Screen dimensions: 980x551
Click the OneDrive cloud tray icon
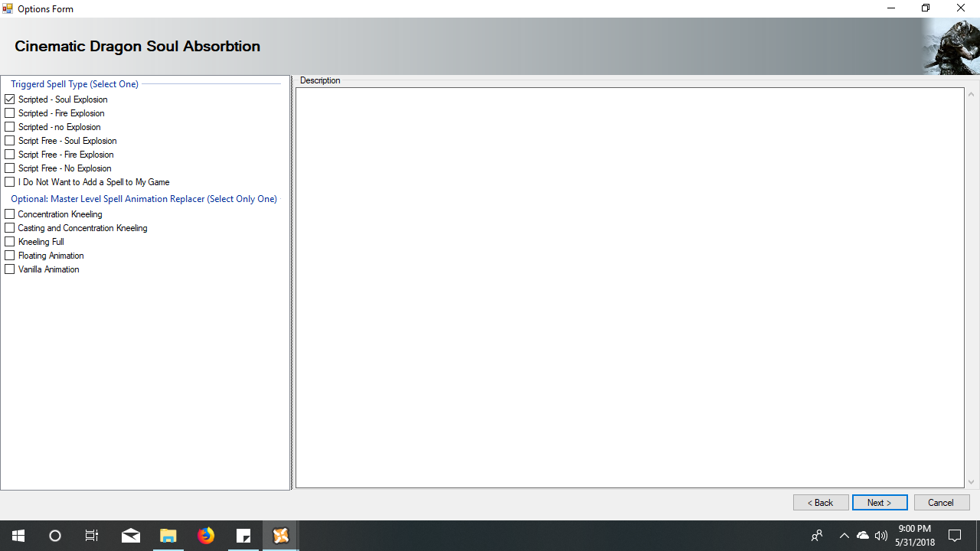863,536
